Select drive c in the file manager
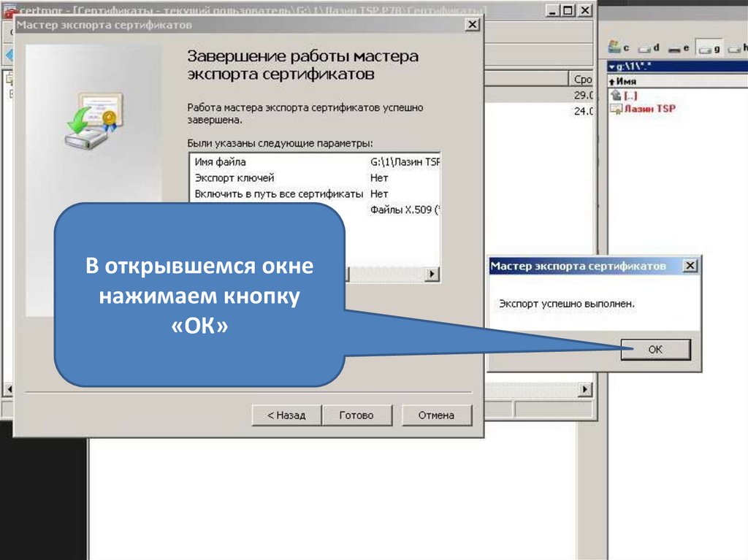 pos(619,47)
